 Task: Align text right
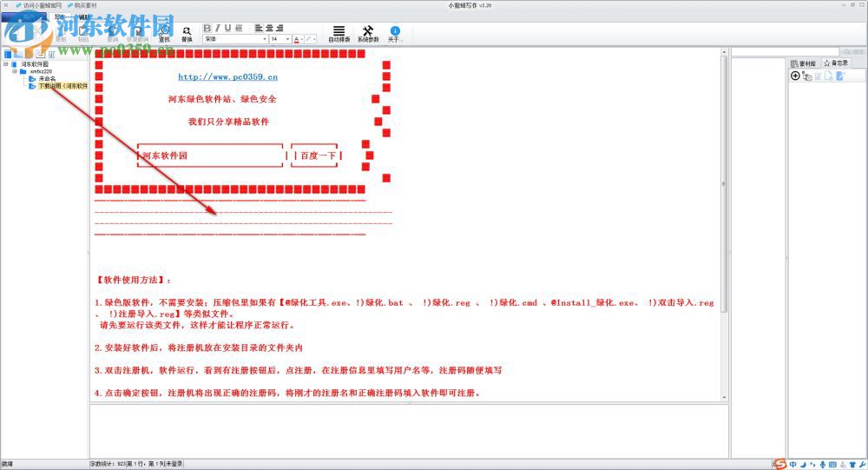279,28
